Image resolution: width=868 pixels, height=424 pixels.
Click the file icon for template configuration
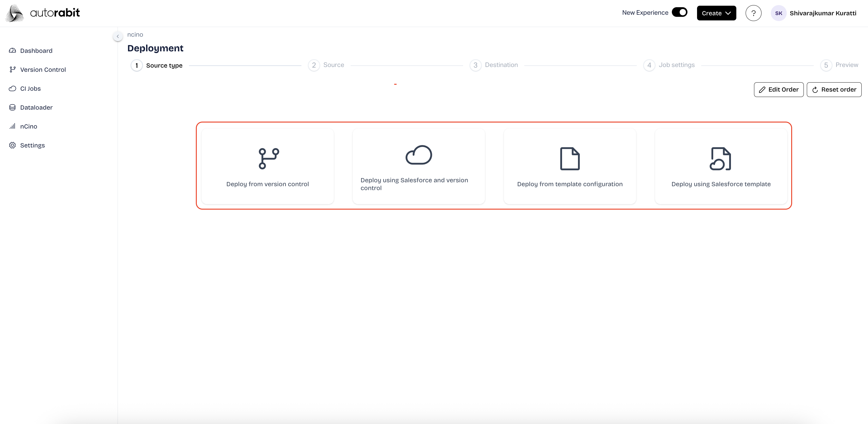570,158
